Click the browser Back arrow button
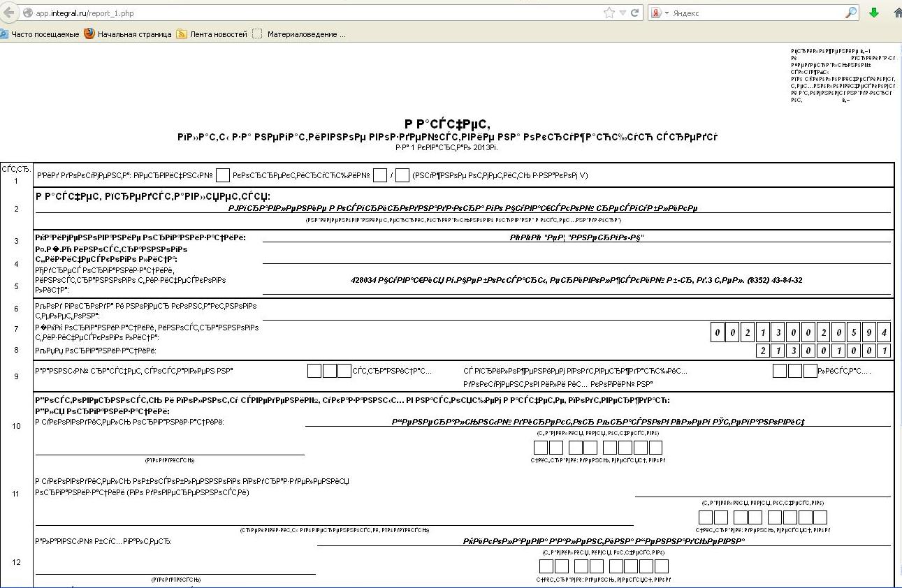 (9, 13)
